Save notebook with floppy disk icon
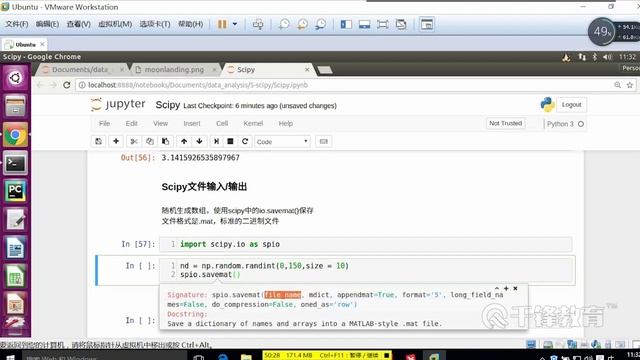The height and width of the screenshot is (360, 640). tap(98, 141)
